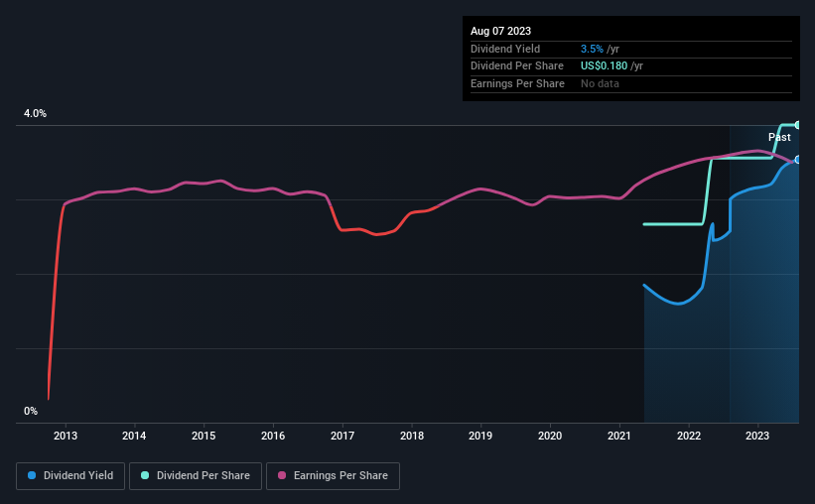Select the 2023 x-axis year label
Image resolution: width=815 pixels, height=504 pixels.
[757, 436]
